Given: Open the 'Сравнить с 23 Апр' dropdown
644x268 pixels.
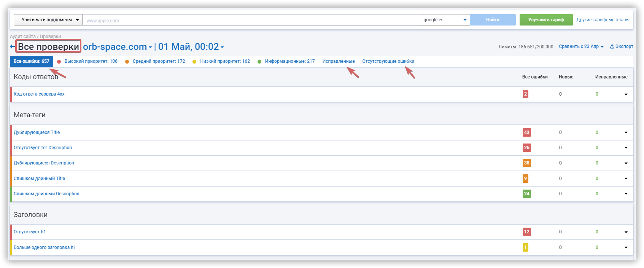Looking at the screenshot, I should click(581, 46).
